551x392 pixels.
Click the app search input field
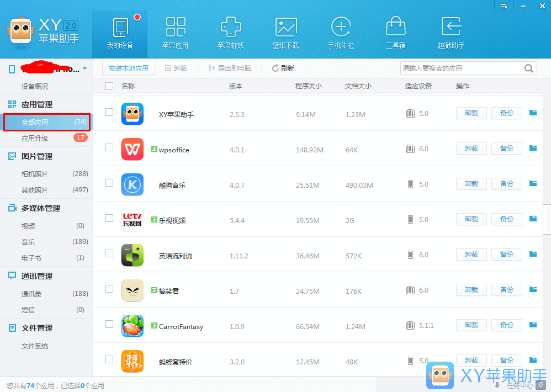click(464, 68)
